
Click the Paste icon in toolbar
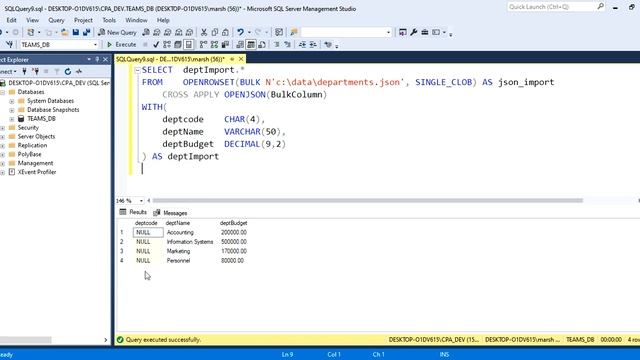pyautogui.click(x=225, y=32)
